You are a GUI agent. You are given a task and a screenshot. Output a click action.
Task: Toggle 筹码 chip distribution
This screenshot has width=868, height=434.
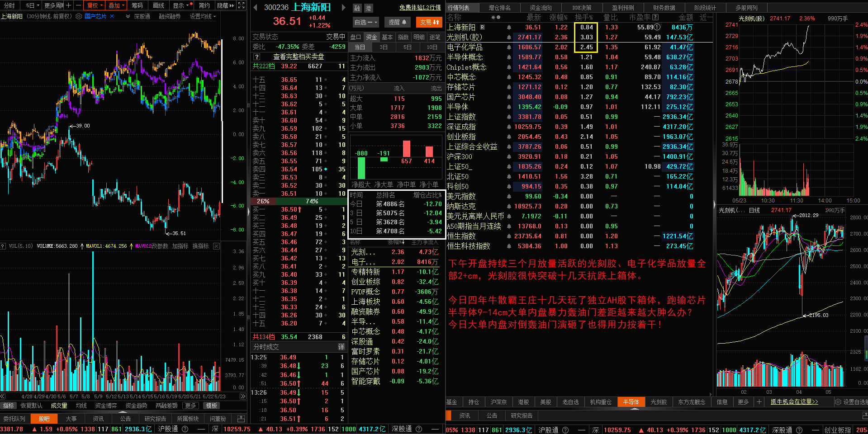(137, 5)
